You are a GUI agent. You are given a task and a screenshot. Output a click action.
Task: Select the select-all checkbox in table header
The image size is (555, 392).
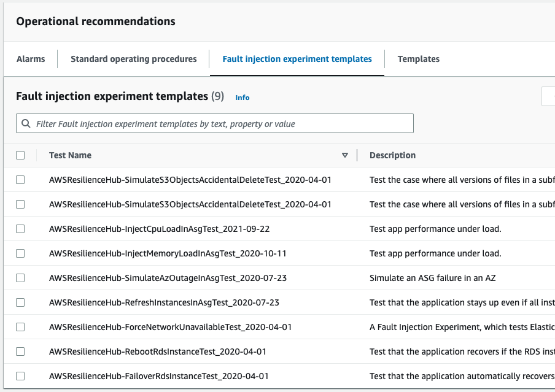[21, 155]
